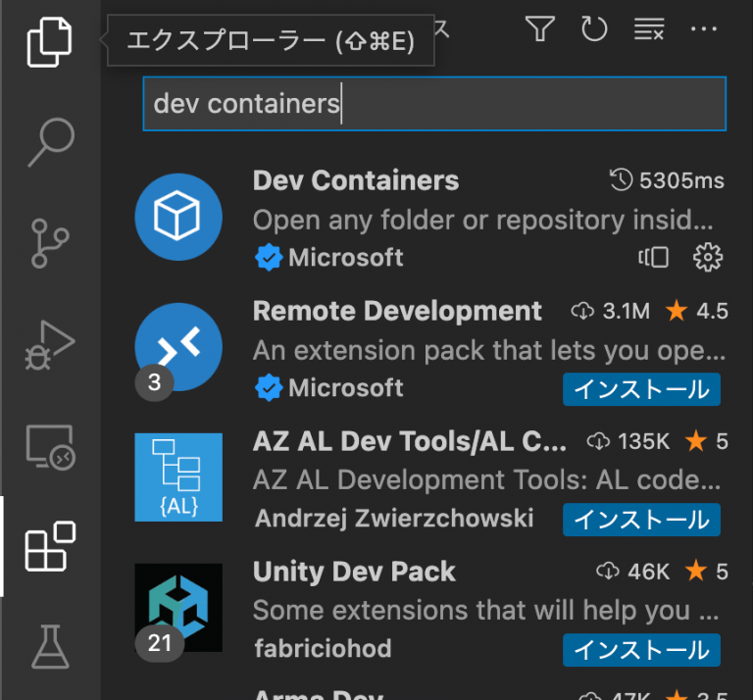
Task: Open the extensions more actions menu
Action: [704, 28]
